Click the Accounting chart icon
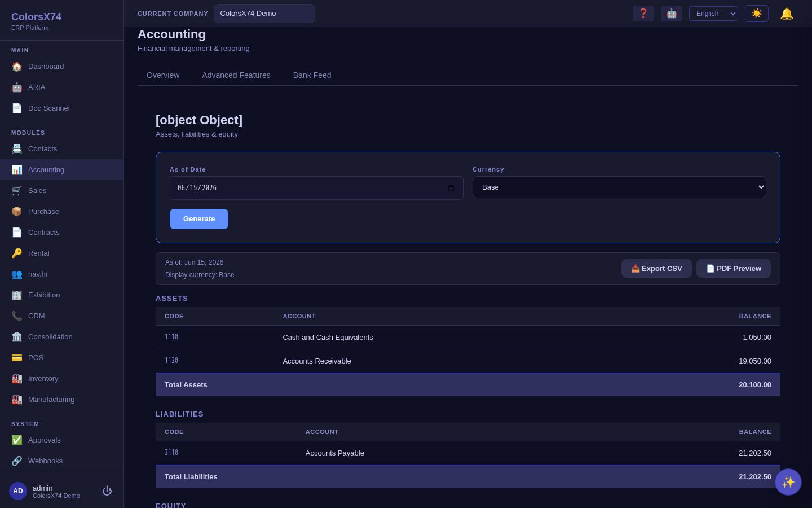 click(17, 170)
